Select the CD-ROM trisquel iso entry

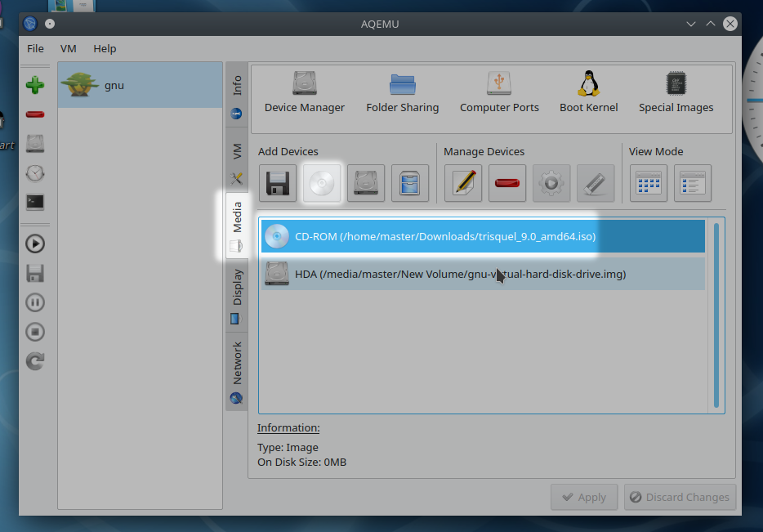[x=483, y=236]
